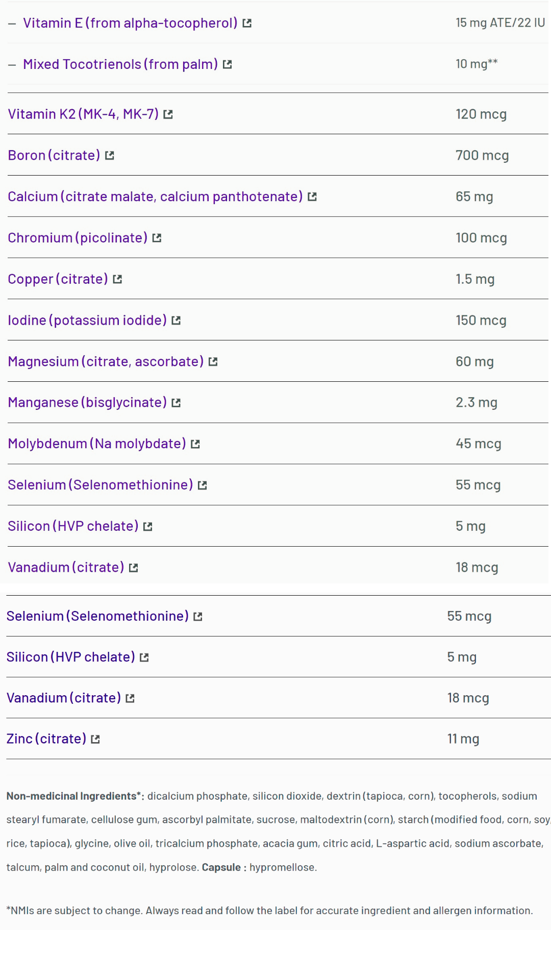Viewport: 551px width, 980px height.
Task: Click external link icon beside Mixed Tocotrienols
Action: click(228, 65)
